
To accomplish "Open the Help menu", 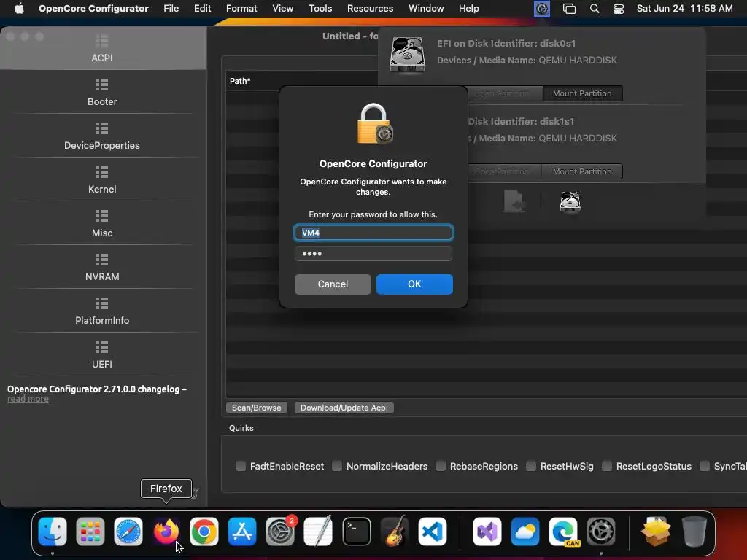I will [469, 9].
